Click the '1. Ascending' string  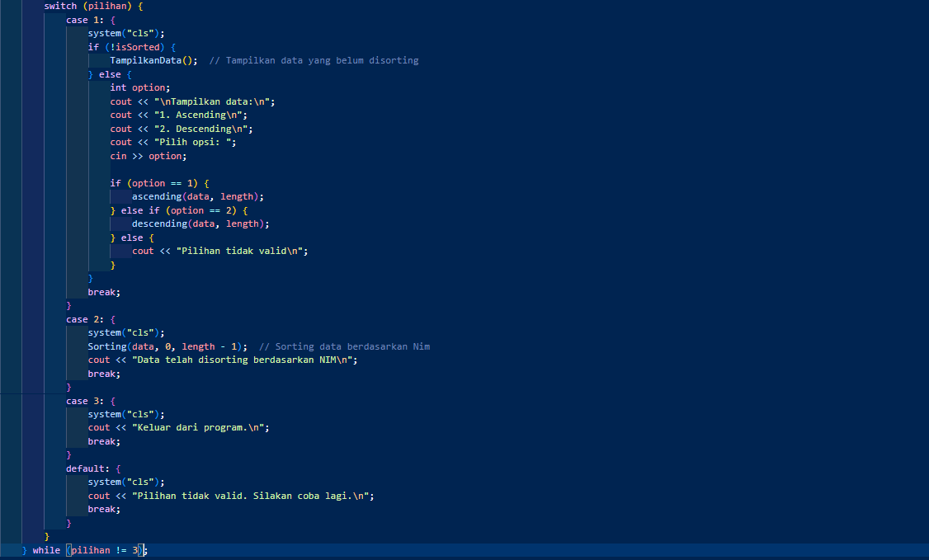tap(200, 115)
